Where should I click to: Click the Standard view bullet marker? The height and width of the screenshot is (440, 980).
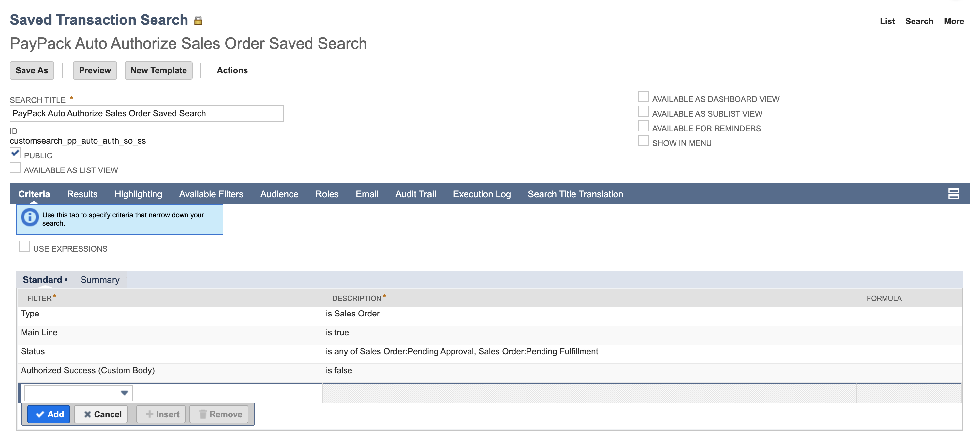click(66, 280)
